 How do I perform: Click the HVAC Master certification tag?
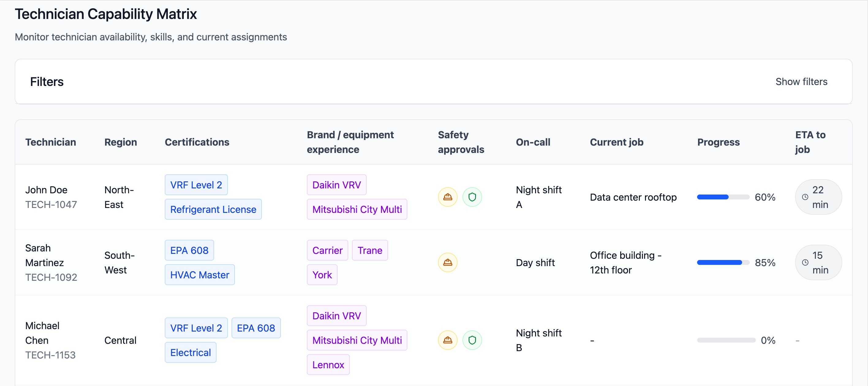[199, 275]
